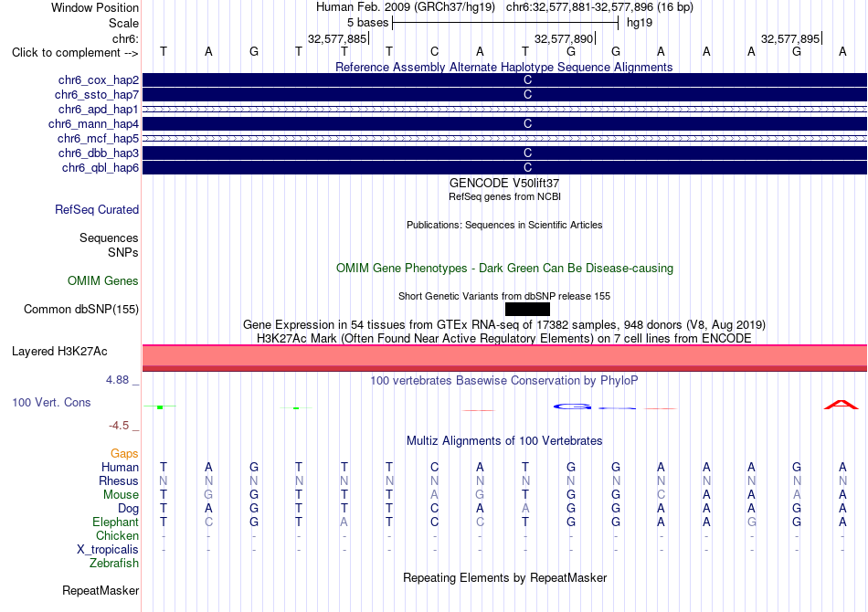
Task: Click position marker 32,577,890
Action: [x=564, y=38]
